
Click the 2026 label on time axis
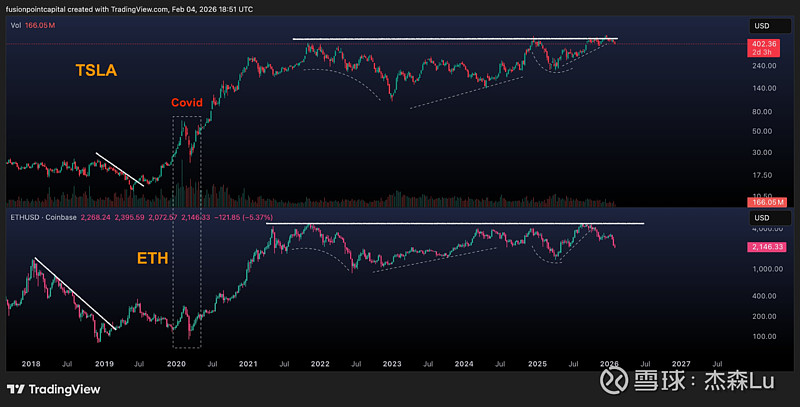click(609, 364)
